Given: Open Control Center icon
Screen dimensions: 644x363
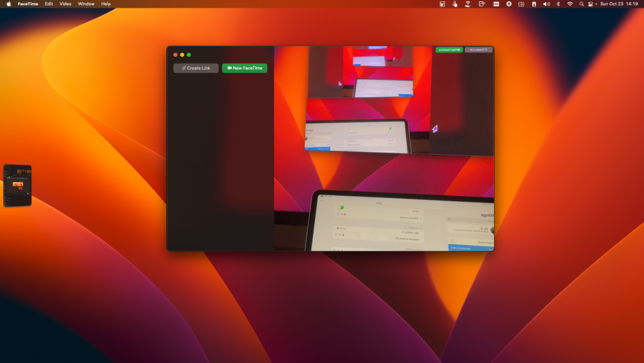Looking at the screenshot, I should [x=591, y=4].
